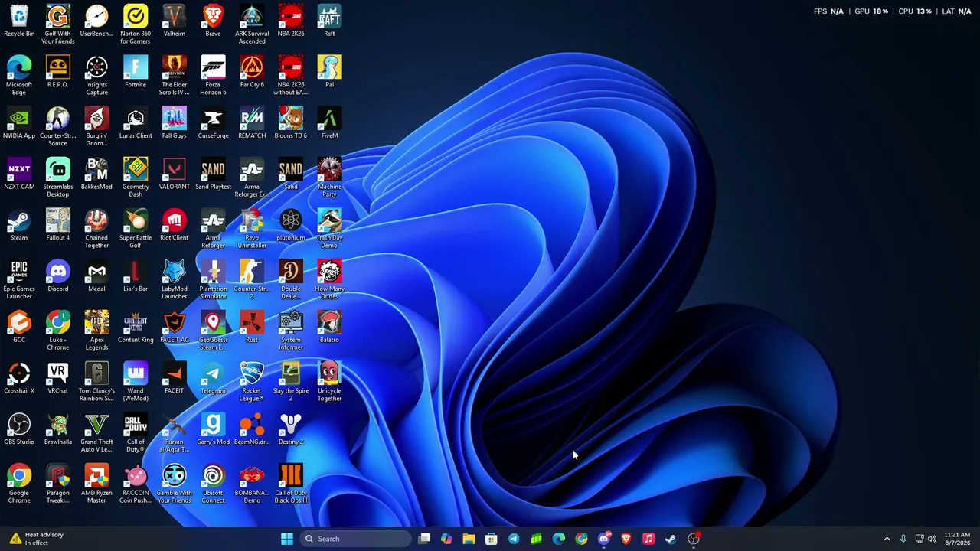
Task: Open the taskbar clock and date
Action: [x=957, y=539]
